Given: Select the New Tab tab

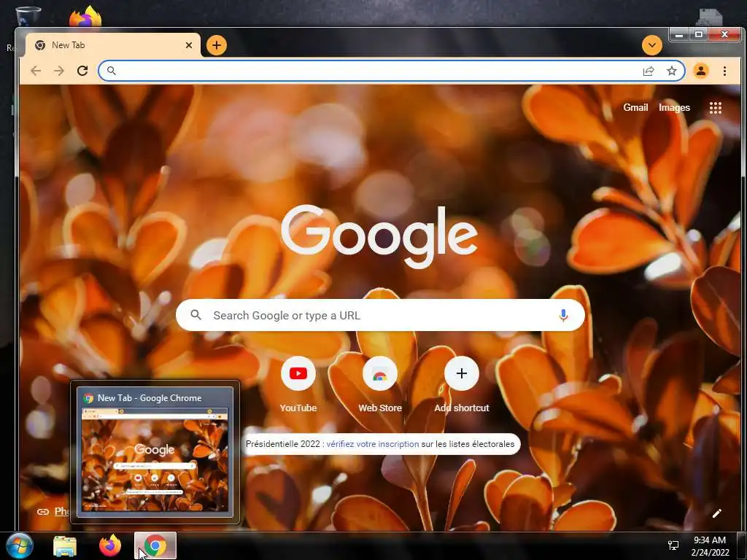Looking at the screenshot, I should [x=113, y=45].
